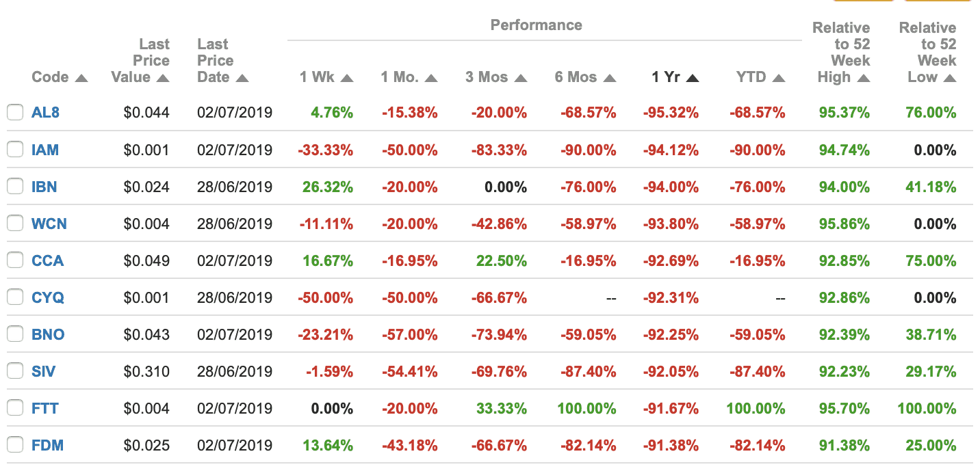Sort by 6 Mos performance arrow
This screenshot has height=469, width=980.
pyautogui.click(x=610, y=79)
